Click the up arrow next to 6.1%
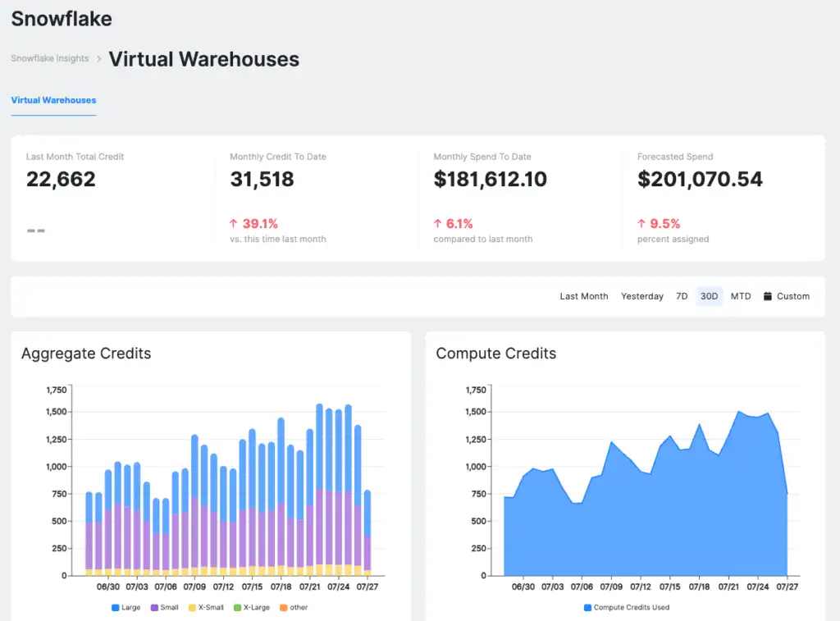The image size is (840, 621). [x=437, y=223]
